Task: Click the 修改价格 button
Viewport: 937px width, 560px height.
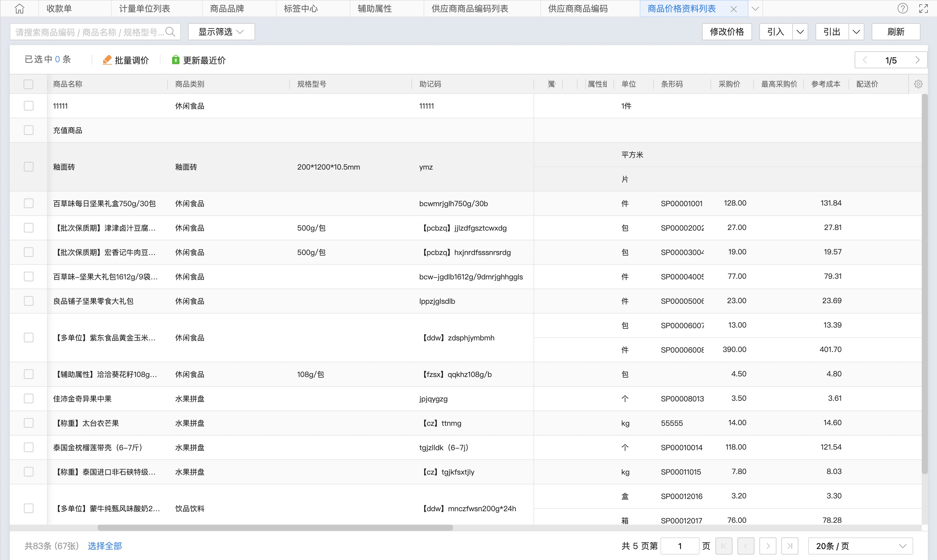Action: click(727, 32)
